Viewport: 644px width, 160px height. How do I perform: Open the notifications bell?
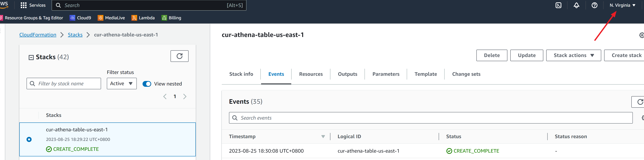coord(576,5)
